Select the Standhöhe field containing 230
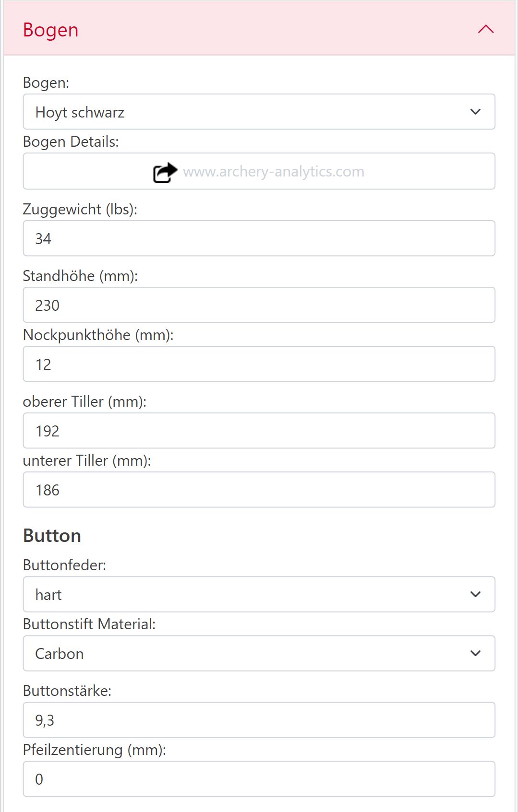Screen dimensions: 518x812 pyautogui.click(x=259, y=305)
